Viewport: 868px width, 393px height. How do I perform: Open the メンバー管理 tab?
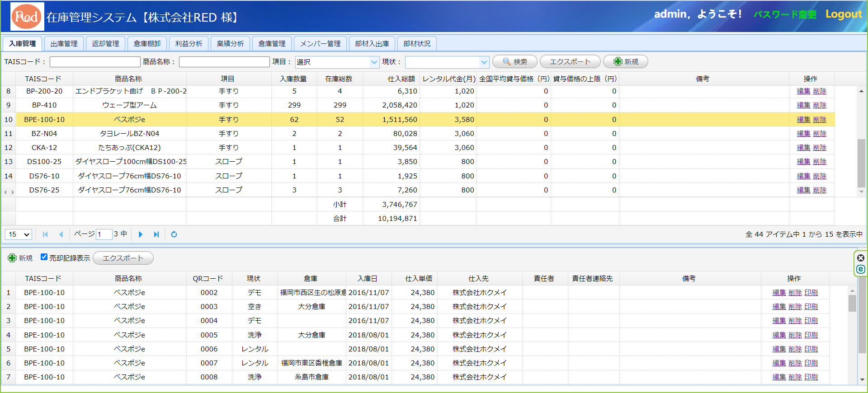coord(321,44)
